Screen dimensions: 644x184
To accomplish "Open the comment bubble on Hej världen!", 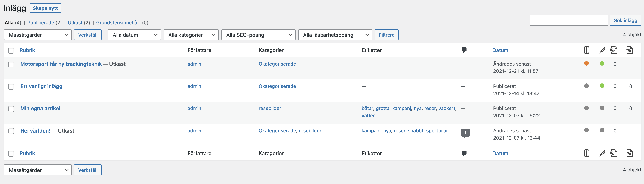I will click(x=465, y=133).
